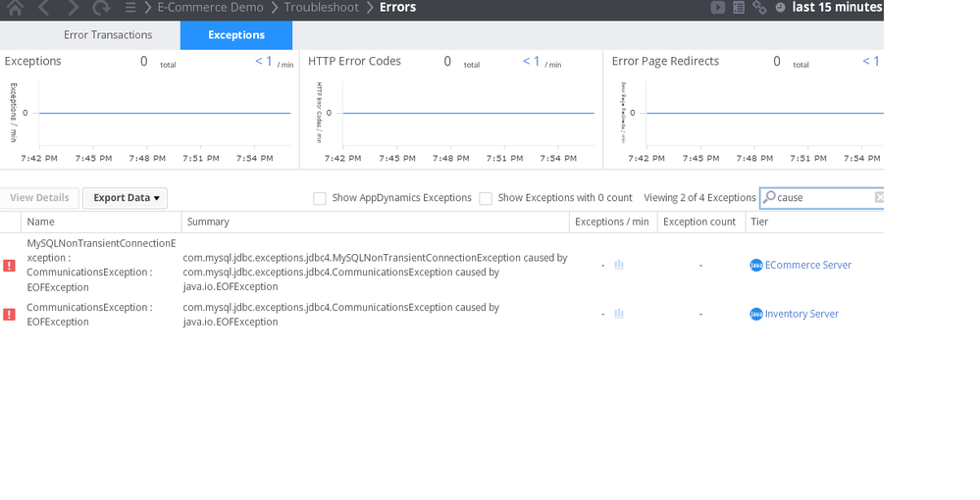The image size is (980, 500).
Task: Click summary text starting with MySQLNonTransientConnectionException
Action: click(375, 272)
